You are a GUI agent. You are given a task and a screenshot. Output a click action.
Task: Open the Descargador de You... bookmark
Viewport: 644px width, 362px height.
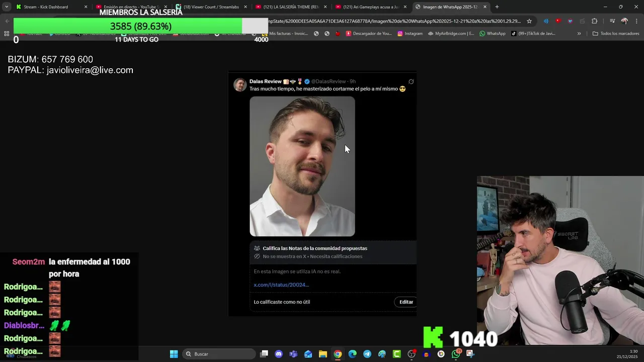368,34
